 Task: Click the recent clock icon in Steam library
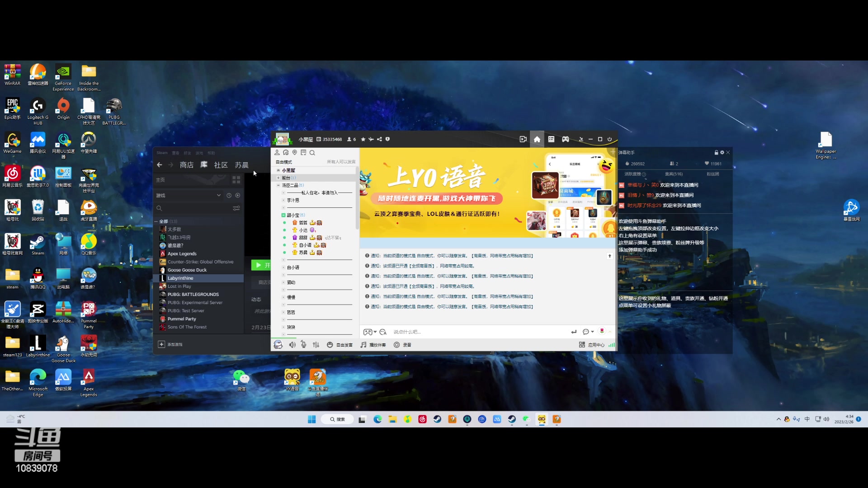[229, 195]
